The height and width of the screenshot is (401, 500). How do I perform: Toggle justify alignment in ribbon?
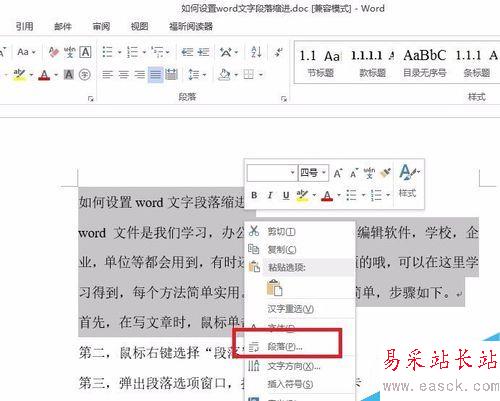155,75
